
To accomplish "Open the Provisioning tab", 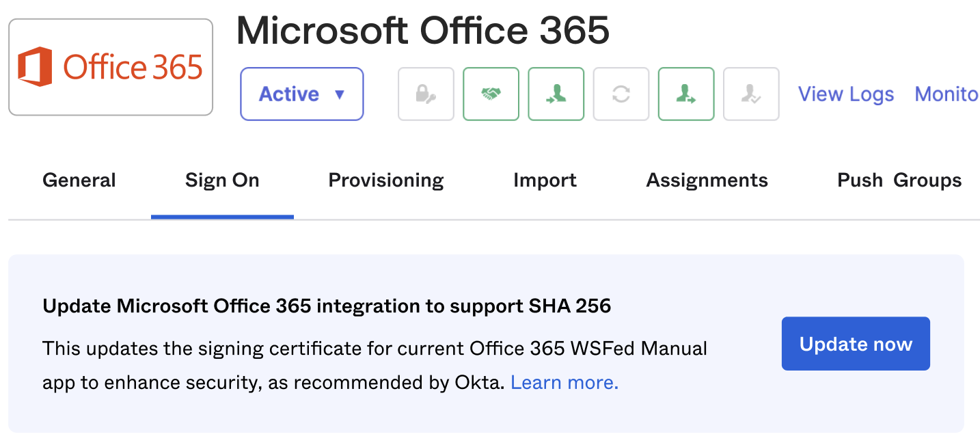I will coord(385,180).
